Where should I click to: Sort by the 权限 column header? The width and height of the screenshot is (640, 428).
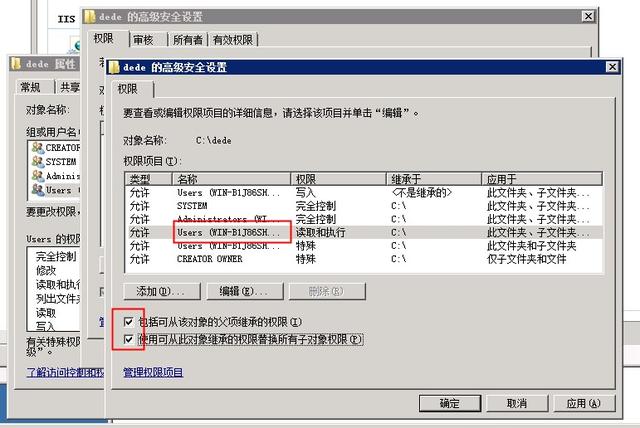point(338,179)
